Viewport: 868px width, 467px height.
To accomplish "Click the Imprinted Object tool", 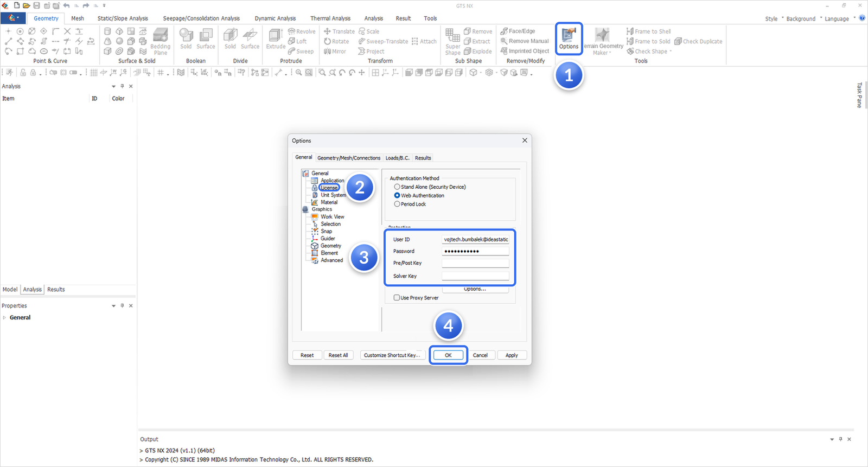I will 525,51.
